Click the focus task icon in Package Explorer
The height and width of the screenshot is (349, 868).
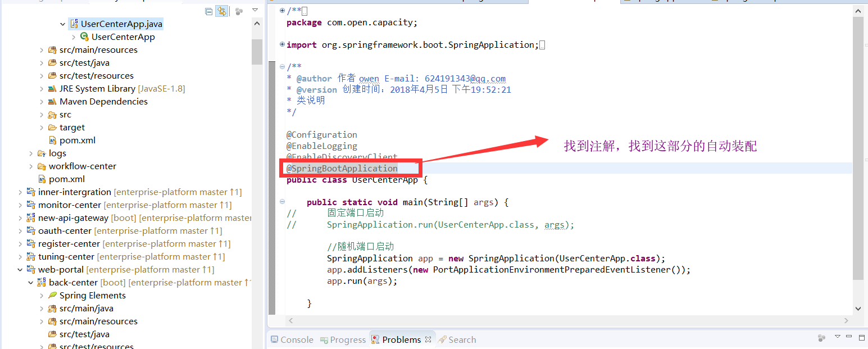click(x=239, y=11)
